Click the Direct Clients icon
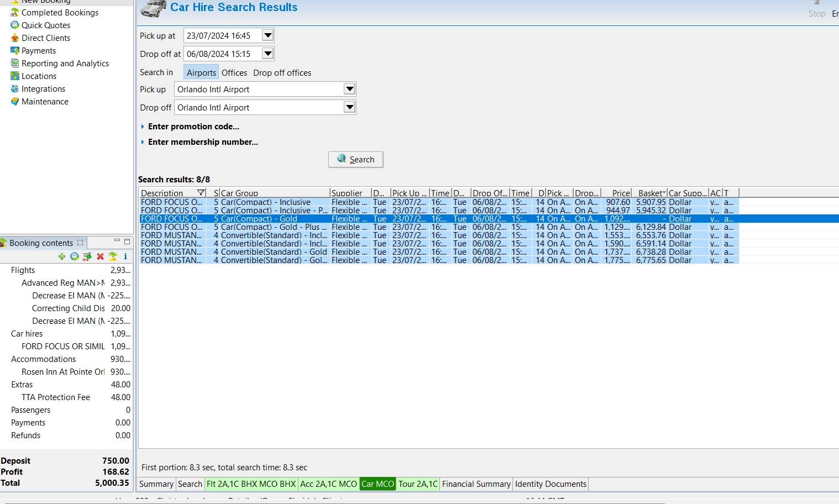Image resolution: width=839 pixels, height=504 pixels. coord(15,38)
